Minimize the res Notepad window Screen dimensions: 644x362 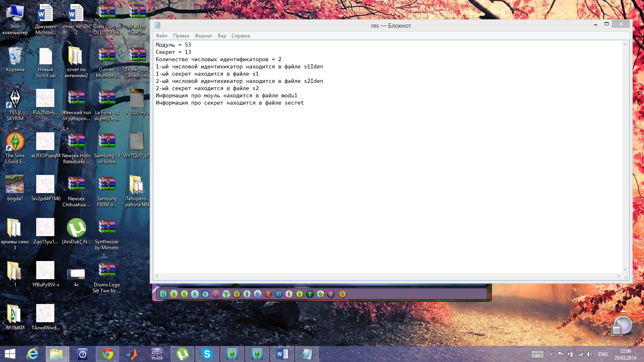point(595,25)
